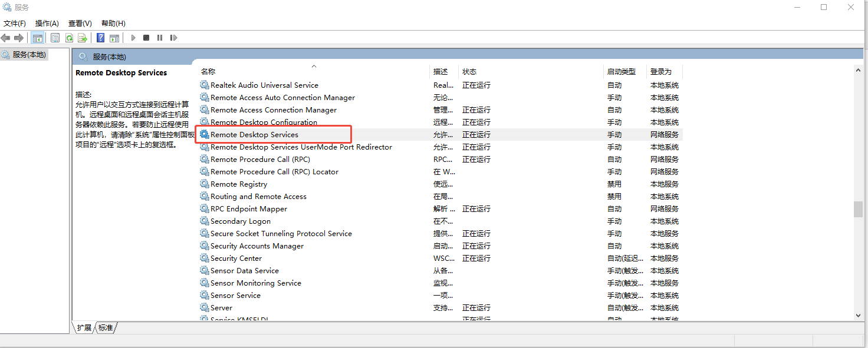Click the WSC... description of Security Center
Image resolution: width=868 pixels, height=348 pixels.
coord(444,258)
